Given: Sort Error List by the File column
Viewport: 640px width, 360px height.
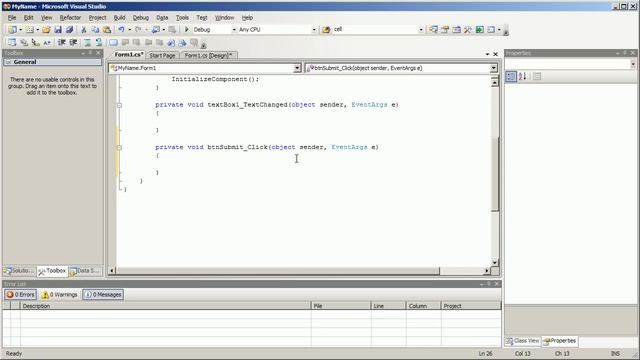Looking at the screenshot, I should [x=341, y=306].
